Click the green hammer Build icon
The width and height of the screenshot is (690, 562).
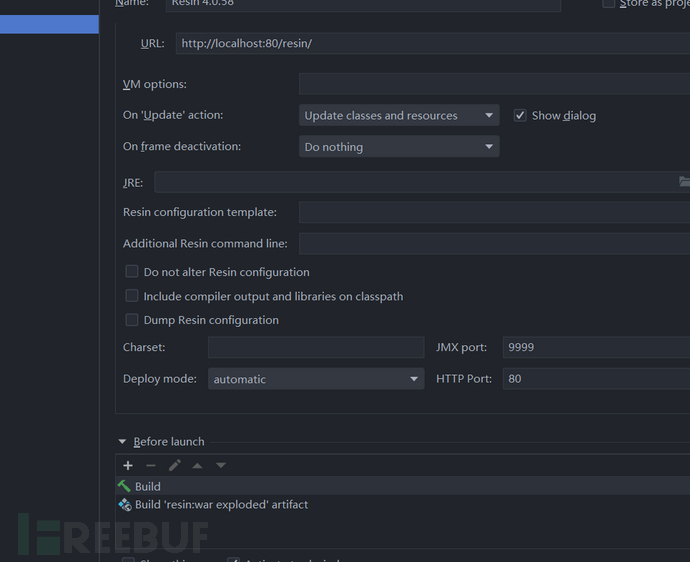point(124,486)
